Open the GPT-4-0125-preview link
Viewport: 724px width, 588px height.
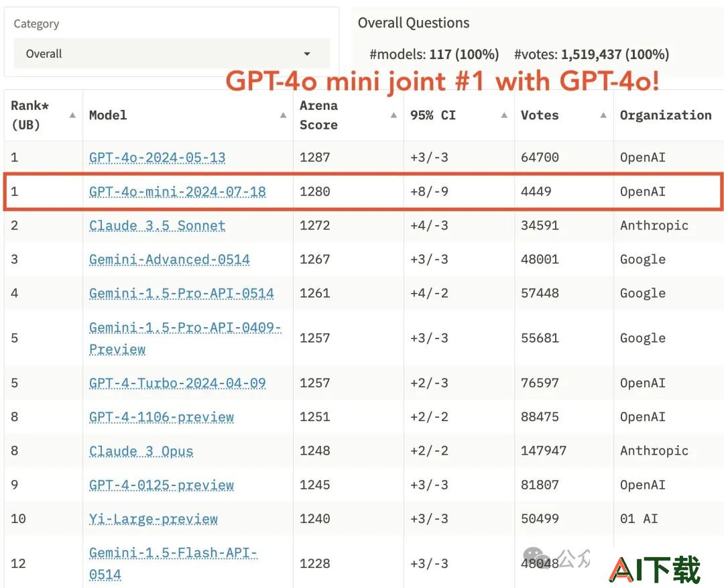coord(161,485)
